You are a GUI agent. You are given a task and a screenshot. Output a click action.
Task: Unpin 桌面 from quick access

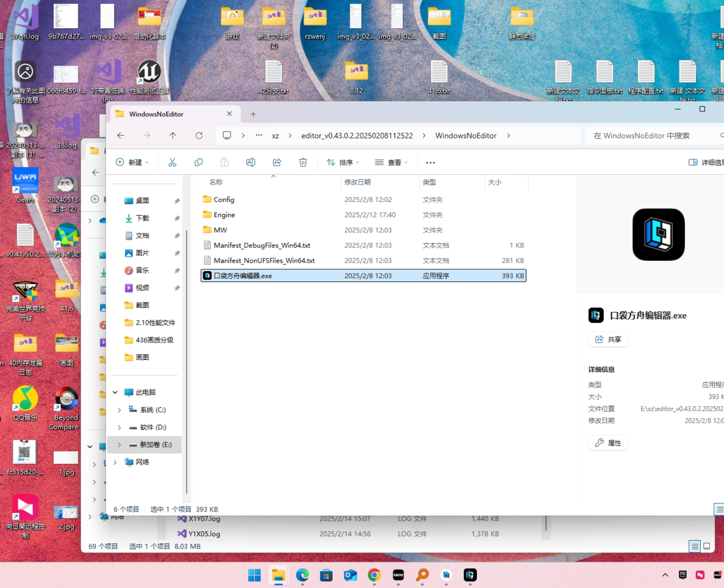click(177, 201)
